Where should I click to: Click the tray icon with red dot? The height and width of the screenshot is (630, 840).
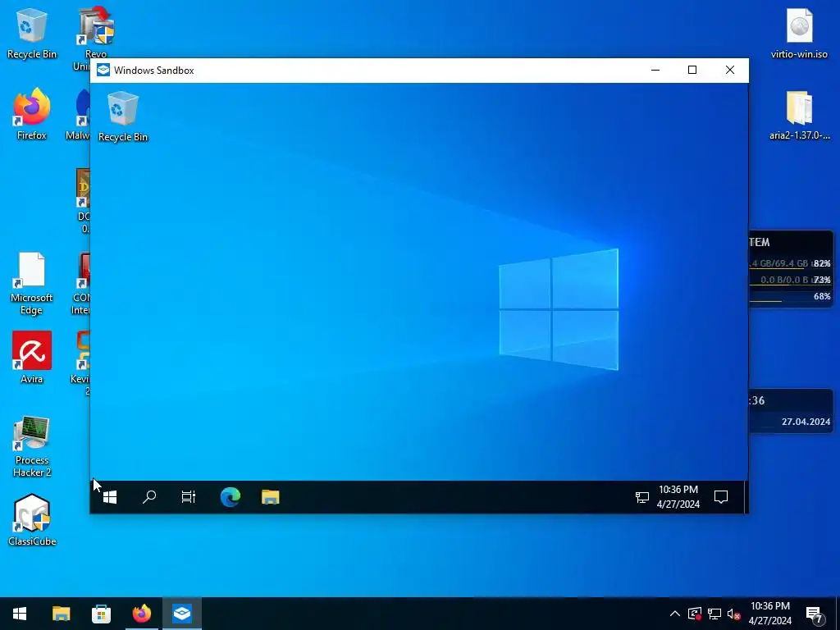point(695,614)
